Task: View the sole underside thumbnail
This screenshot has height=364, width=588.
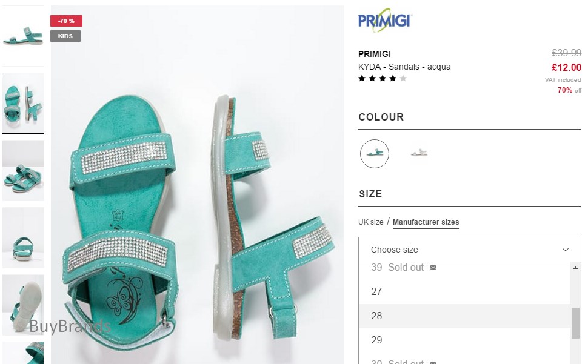Action: point(23,305)
